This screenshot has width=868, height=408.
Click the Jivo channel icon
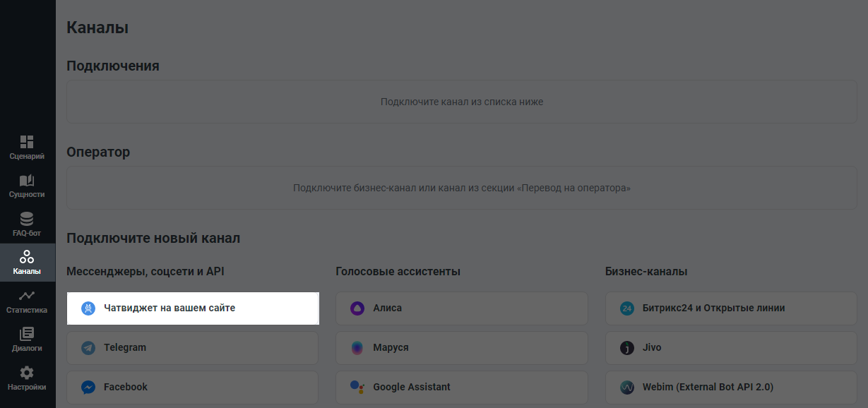tap(626, 347)
